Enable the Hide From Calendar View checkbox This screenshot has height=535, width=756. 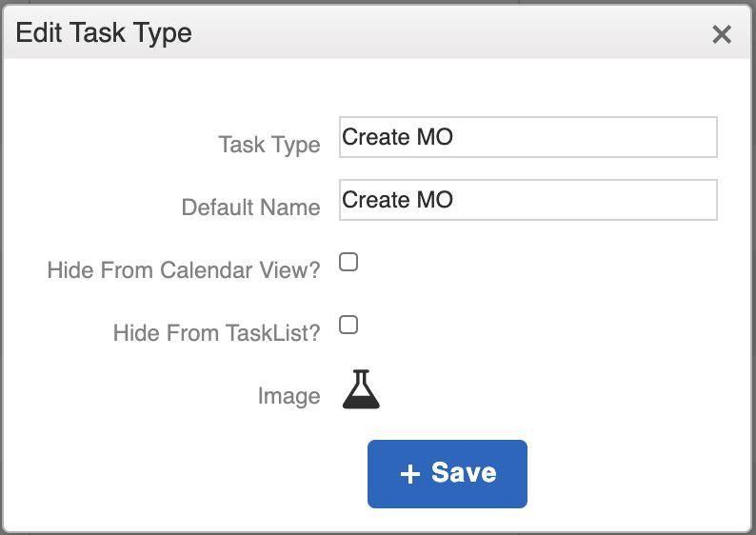coord(348,262)
